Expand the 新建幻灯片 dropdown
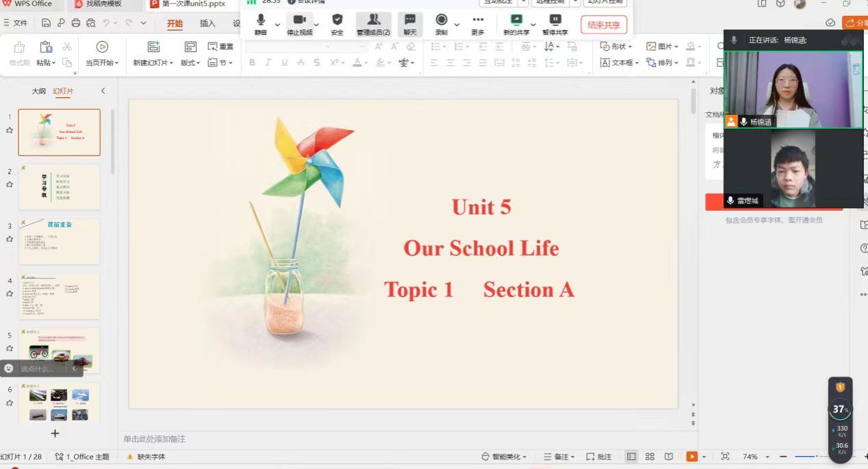The image size is (868, 469). click(x=171, y=63)
